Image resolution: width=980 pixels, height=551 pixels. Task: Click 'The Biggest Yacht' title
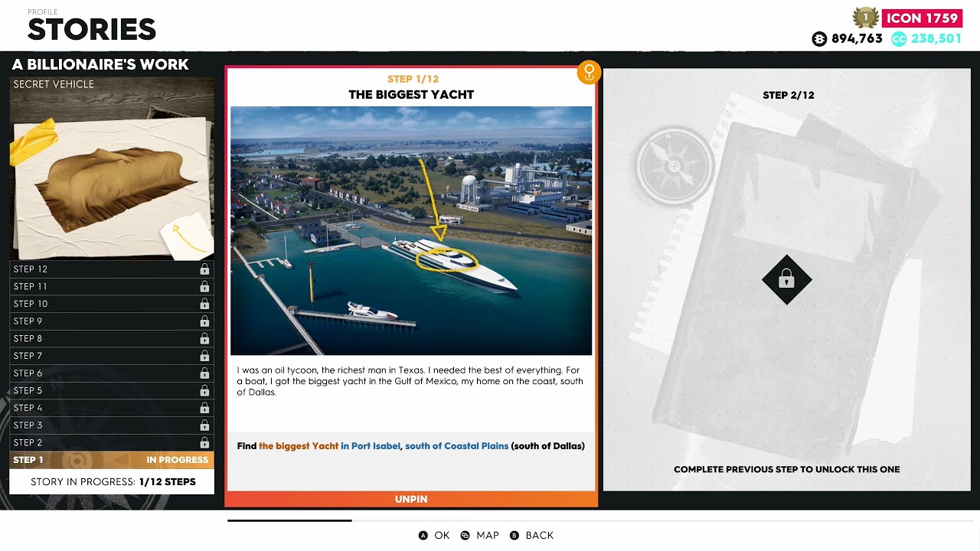(411, 95)
